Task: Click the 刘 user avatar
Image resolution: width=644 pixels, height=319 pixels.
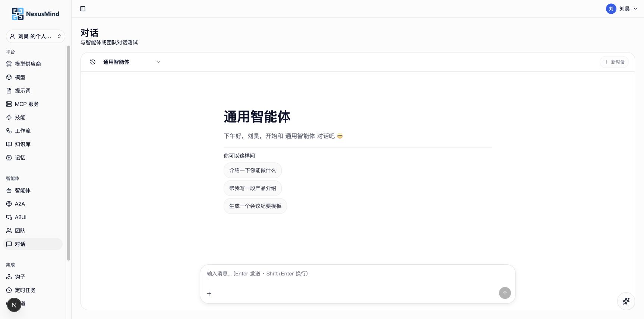Action: [611, 9]
